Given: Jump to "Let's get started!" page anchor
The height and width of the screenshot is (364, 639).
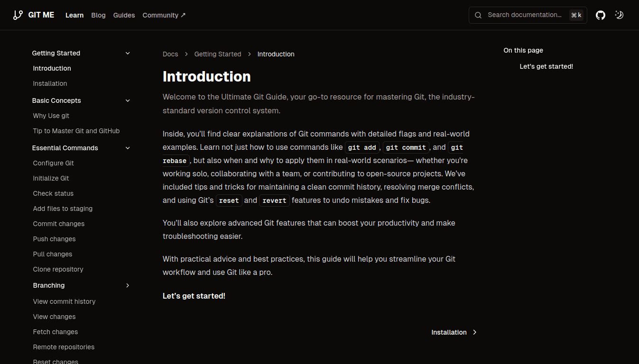Looking at the screenshot, I should pos(546,66).
